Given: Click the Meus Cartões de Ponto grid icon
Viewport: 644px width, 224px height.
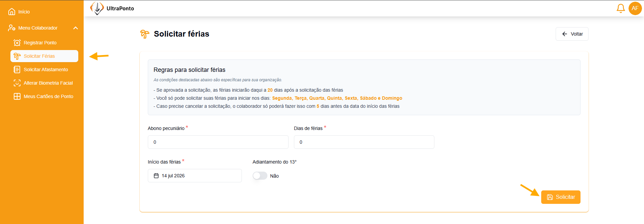Looking at the screenshot, I should [17, 96].
